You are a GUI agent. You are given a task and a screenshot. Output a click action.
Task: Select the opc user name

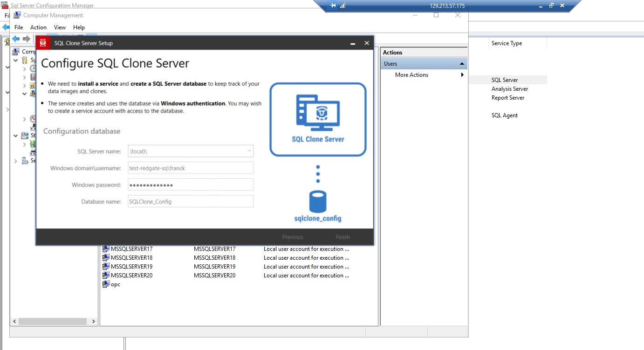point(116,284)
